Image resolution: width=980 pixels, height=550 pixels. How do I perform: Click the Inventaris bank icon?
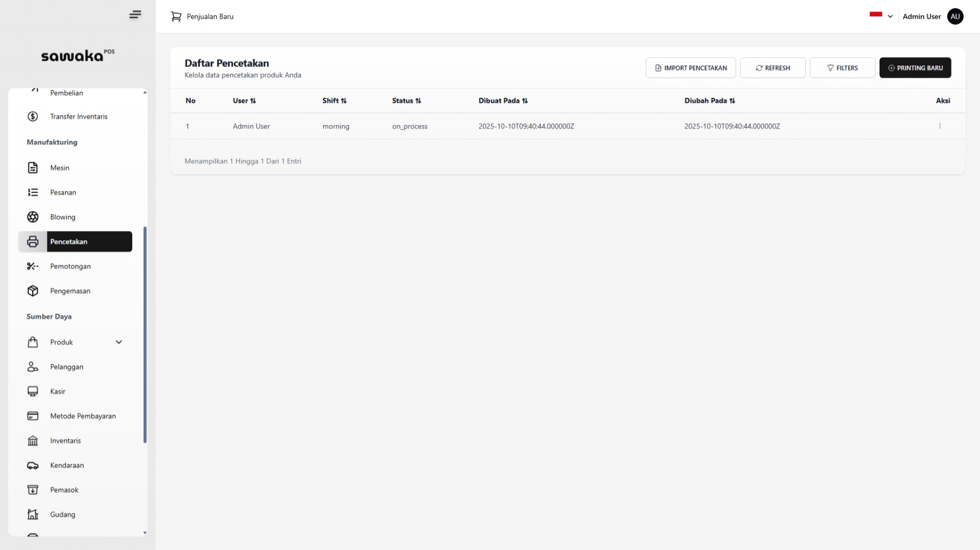click(33, 441)
